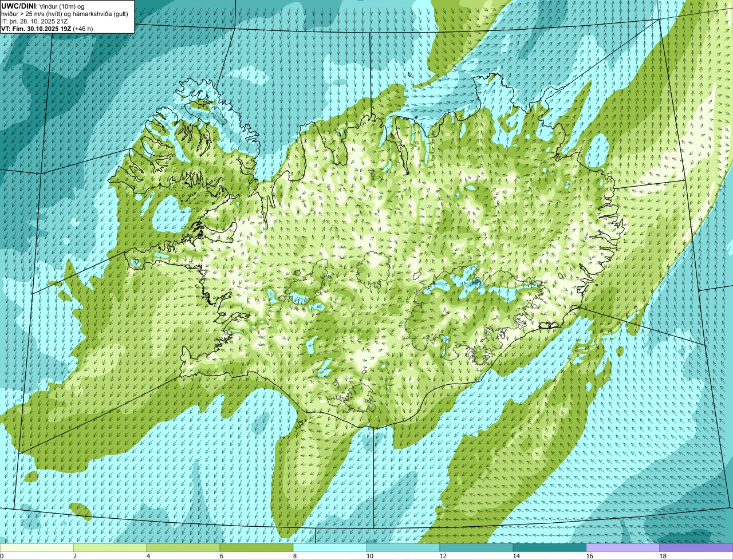Select the olive green 6–8 color bar segment
Image resolution: width=733 pixels, height=560 pixels.
[x=257, y=547]
